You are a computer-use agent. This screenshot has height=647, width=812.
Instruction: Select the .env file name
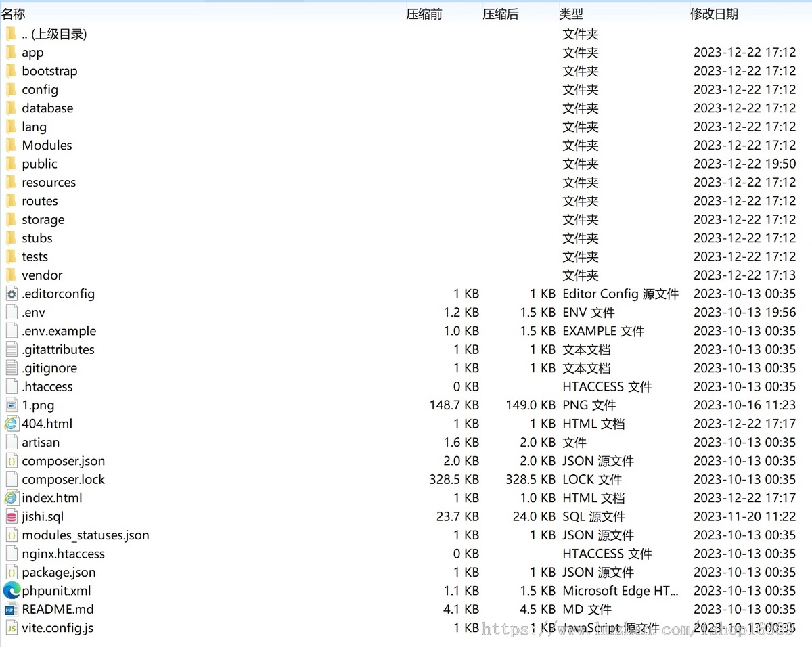point(33,313)
